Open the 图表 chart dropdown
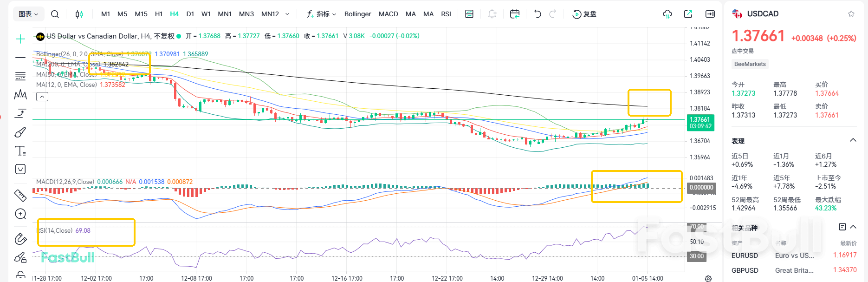Screen dimensions: 868x282 coord(28,14)
